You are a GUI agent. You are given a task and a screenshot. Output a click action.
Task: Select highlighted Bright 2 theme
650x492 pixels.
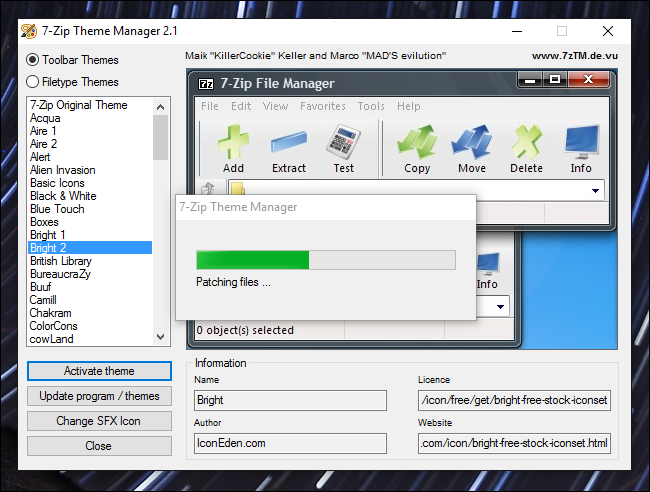(x=90, y=248)
